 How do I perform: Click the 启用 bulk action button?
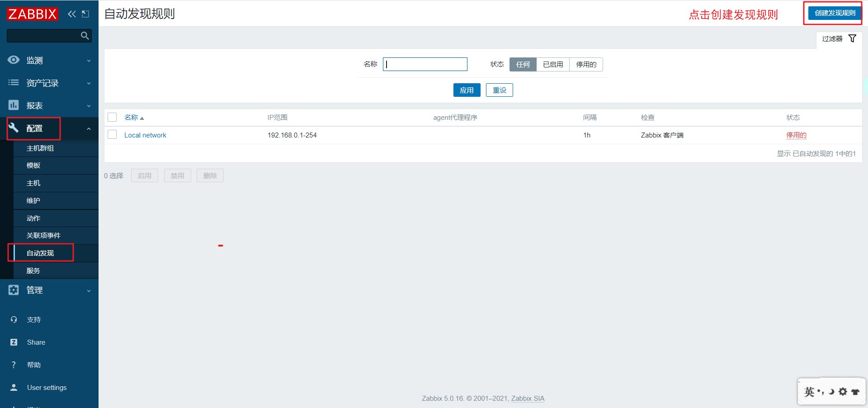click(x=145, y=176)
